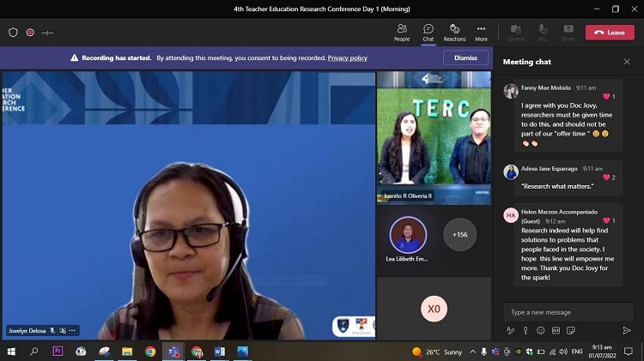Open the 9:13 am clock and calendar

click(x=602, y=352)
